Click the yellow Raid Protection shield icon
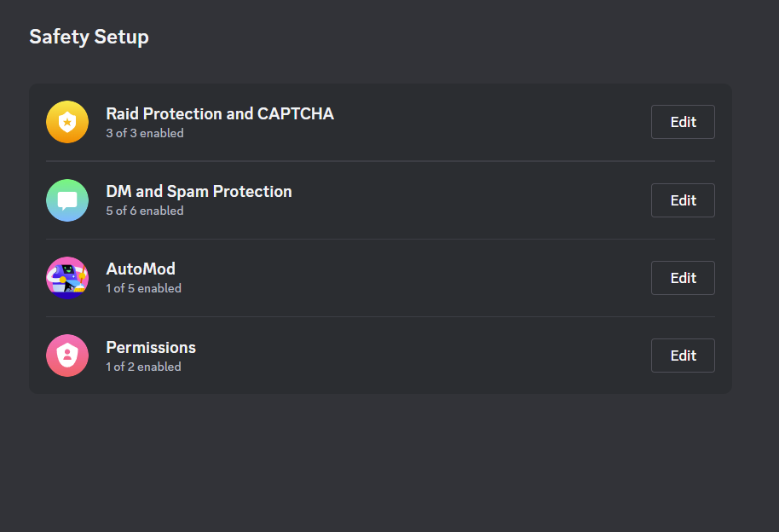Viewport: 779px width, 532px height. point(67,122)
